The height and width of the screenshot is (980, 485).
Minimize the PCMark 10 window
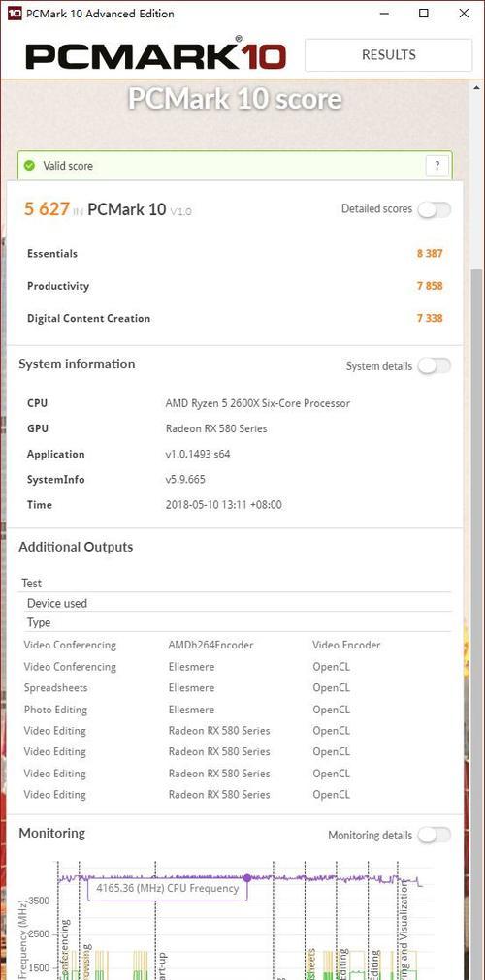click(x=383, y=14)
